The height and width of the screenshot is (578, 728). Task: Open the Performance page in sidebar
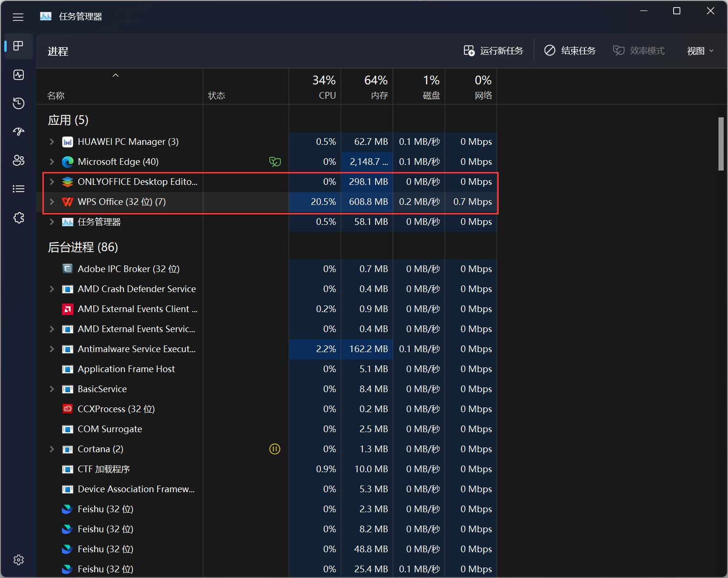point(19,75)
